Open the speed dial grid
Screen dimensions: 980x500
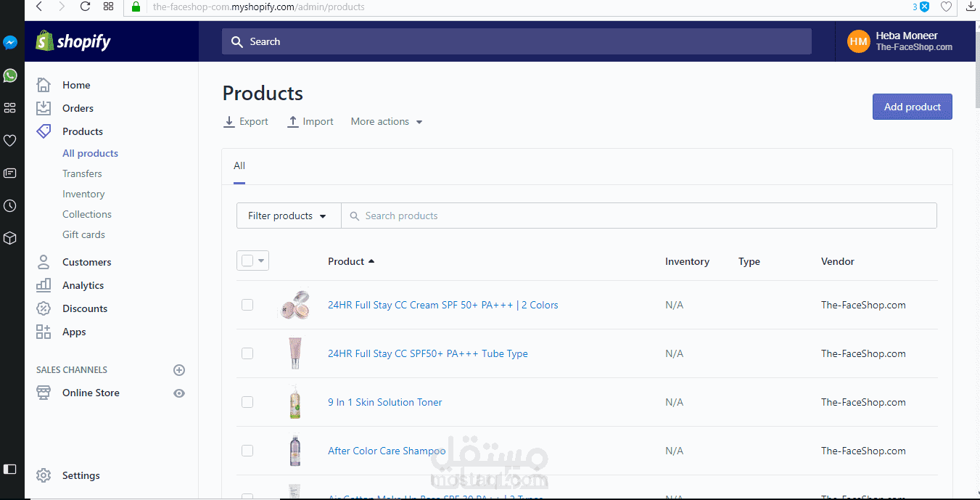109,7
